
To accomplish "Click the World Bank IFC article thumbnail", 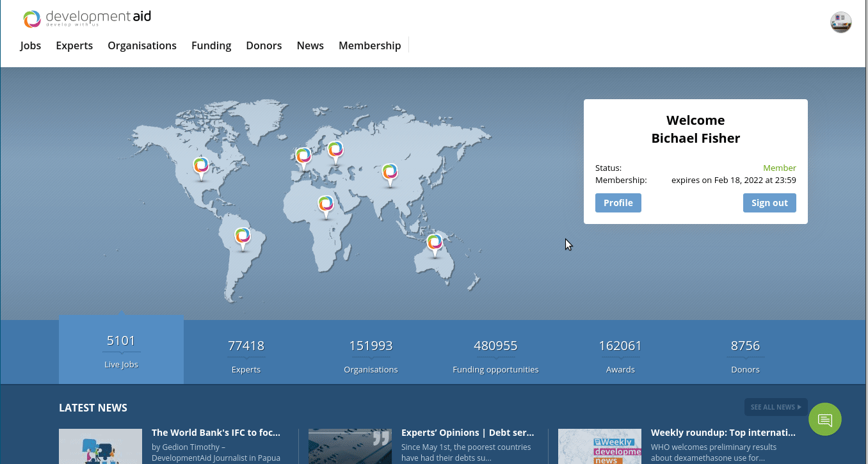I will coord(100,447).
